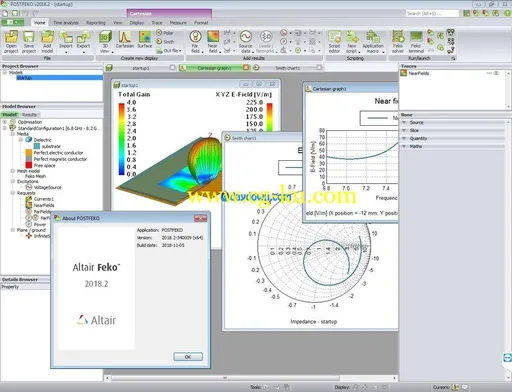Click the Free space red swatch
This screenshot has height=392, width=512.
pos(29,165)
